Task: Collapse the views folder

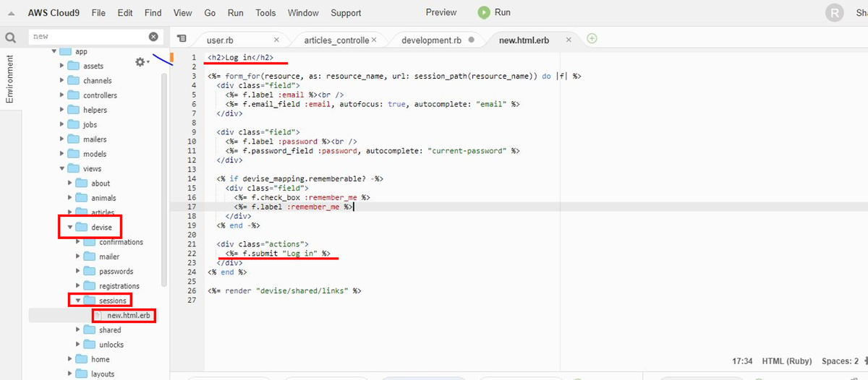Action: 62,168
